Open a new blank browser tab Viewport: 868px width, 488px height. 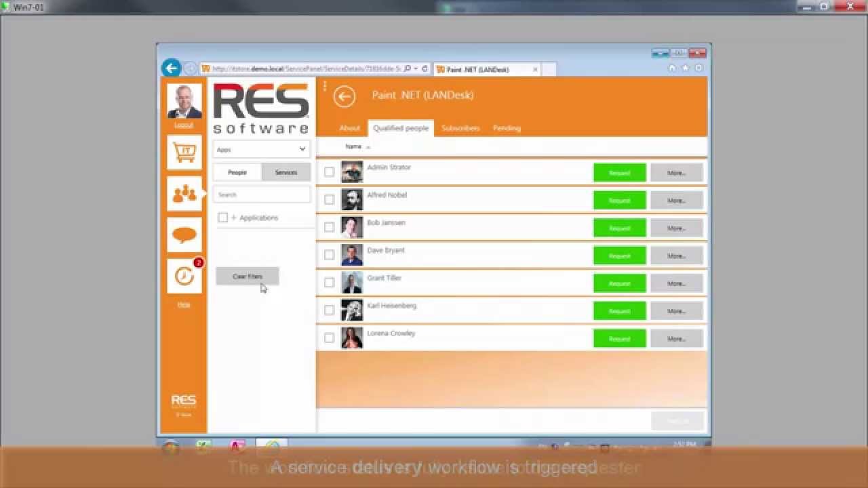pos(549,69)
